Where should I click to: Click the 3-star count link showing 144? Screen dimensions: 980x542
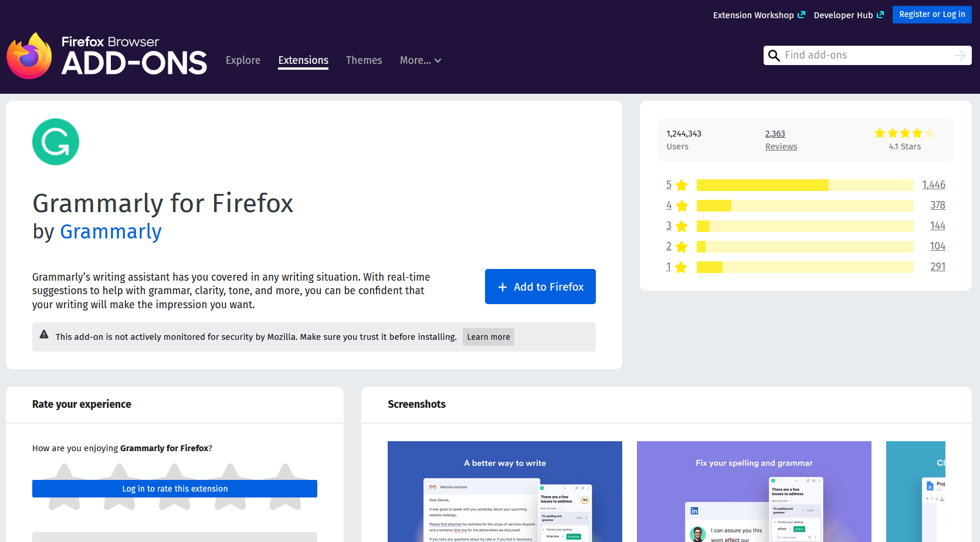click(937, 226)
